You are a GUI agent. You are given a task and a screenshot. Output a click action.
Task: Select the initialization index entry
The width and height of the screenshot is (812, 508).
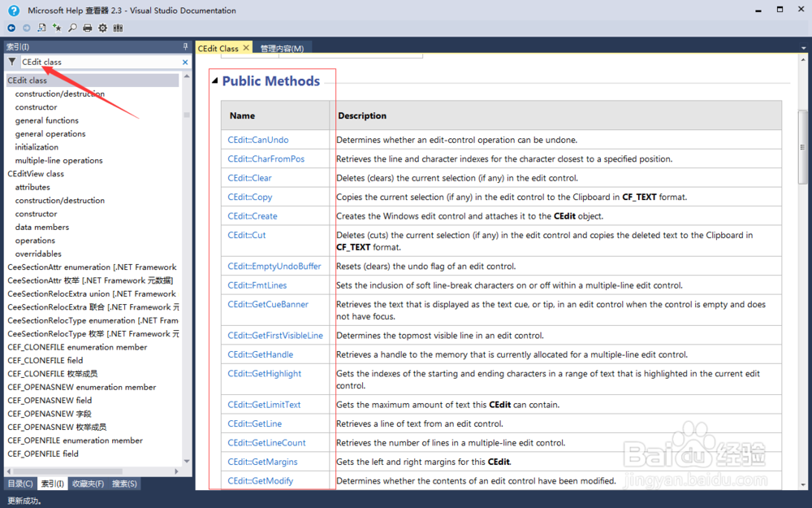pyautogui.click(x=37, y=147)
